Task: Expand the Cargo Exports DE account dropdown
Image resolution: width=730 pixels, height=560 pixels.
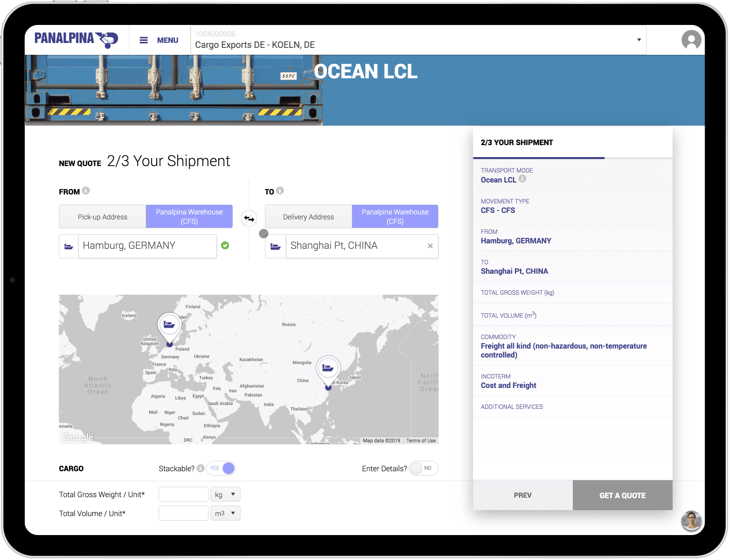Action: tap(639, 40)
